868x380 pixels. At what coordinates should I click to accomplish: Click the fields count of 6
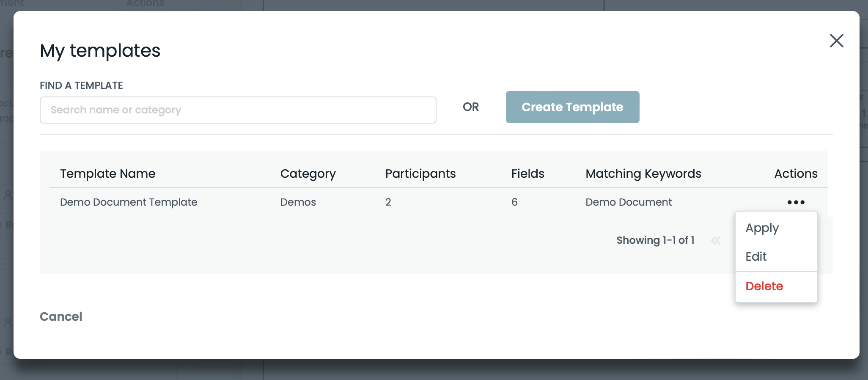pos(514,202)
